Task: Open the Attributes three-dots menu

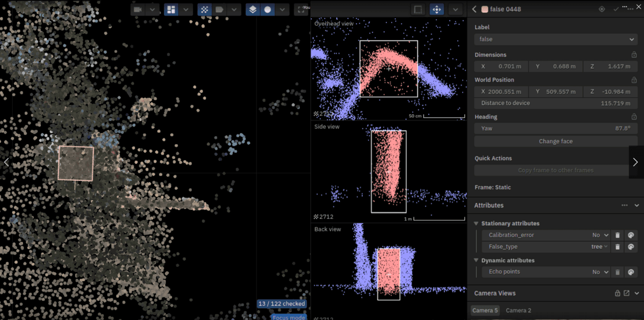Action: tap(625, 205)
